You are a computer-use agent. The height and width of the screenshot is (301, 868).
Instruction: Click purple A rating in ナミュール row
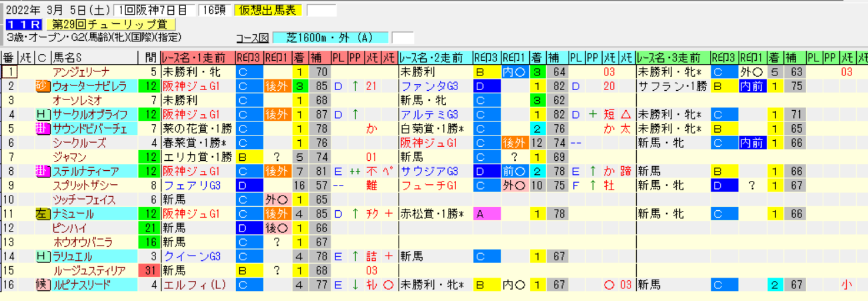tap(487, 214)
